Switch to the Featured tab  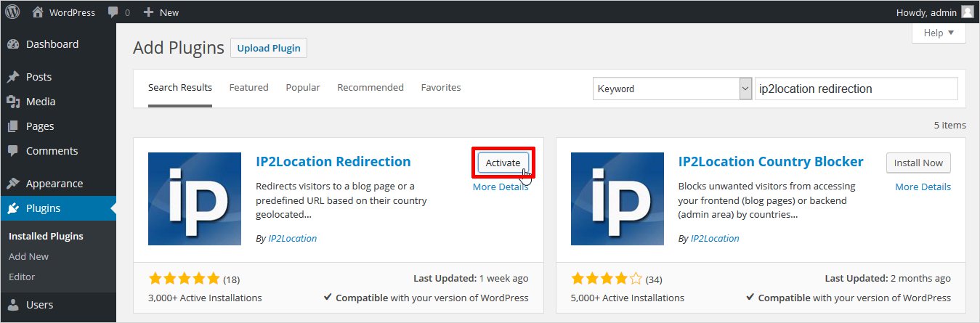coord(248,88)
